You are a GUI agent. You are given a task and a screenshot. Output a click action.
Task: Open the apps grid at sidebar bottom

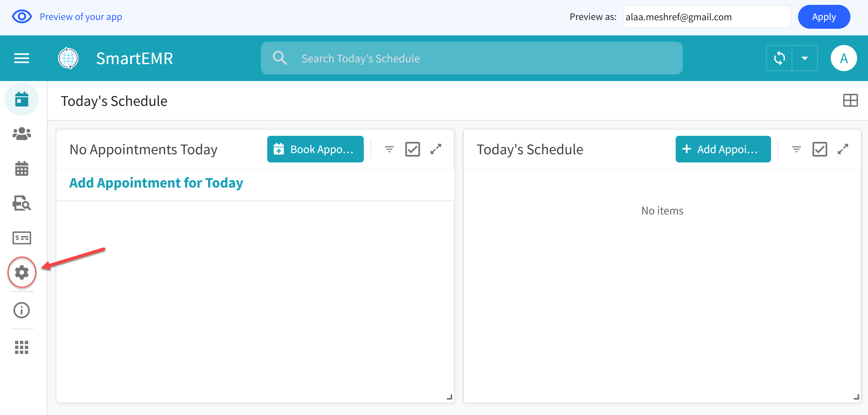pos(21,348)
